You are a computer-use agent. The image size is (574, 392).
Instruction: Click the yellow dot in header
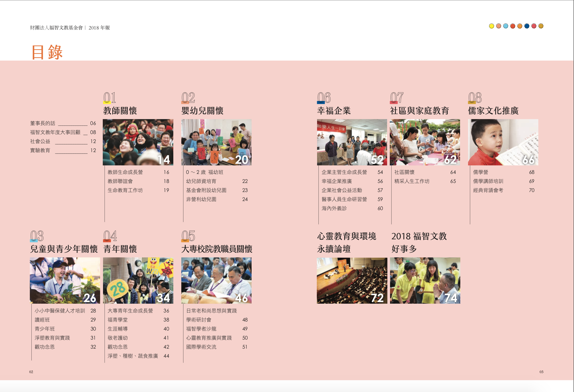click(x=491, y=26)
